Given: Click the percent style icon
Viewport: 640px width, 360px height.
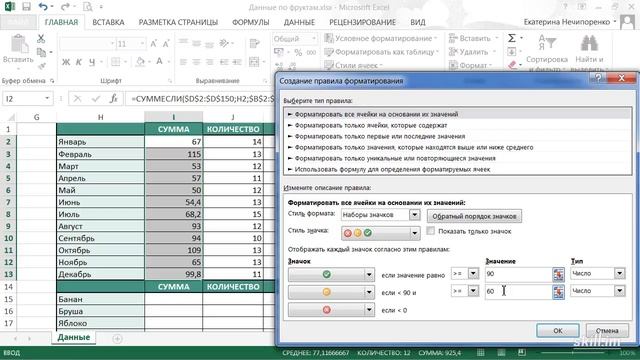Looking at the screenshot, I should coord(298,52).
